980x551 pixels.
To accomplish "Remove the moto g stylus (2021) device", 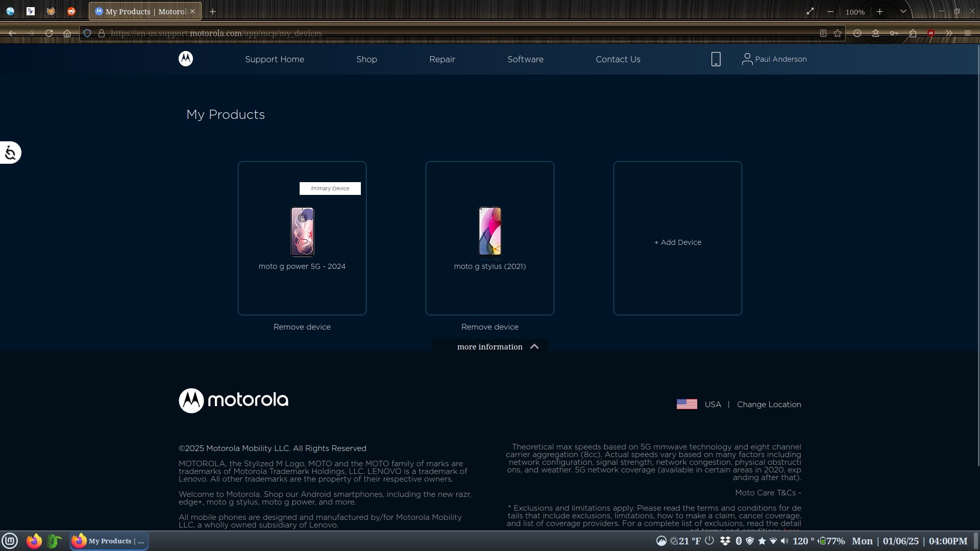I will click(489, 327).
